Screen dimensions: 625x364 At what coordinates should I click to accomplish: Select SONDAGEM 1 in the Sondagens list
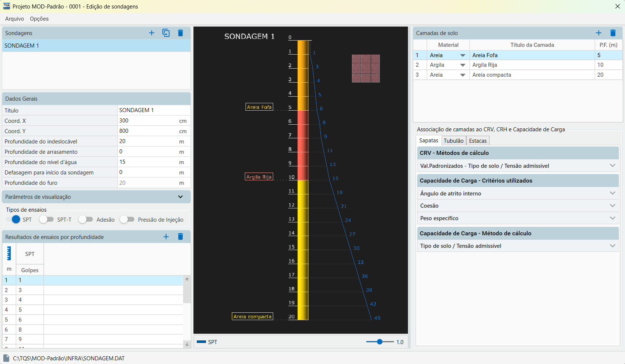click(96, 46)
